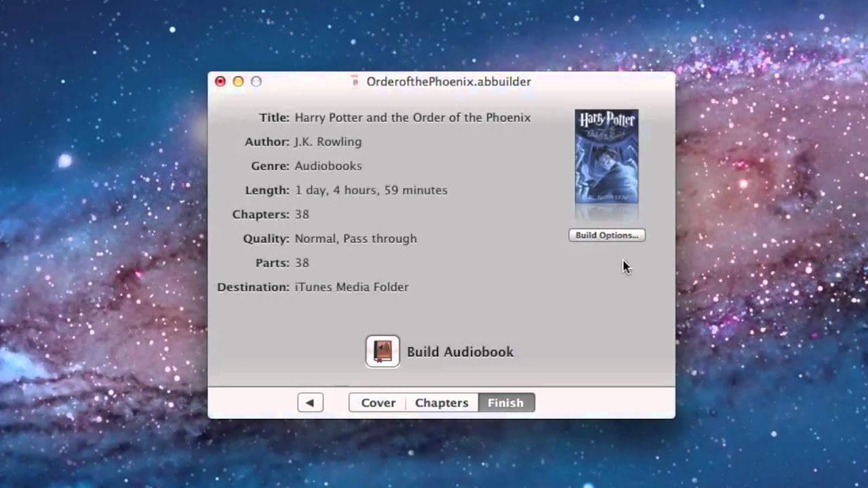Minimize the window with the yellow button
The width and height of the screenshot is (868, 488).
pyautogui.click(x=238, y=81)
